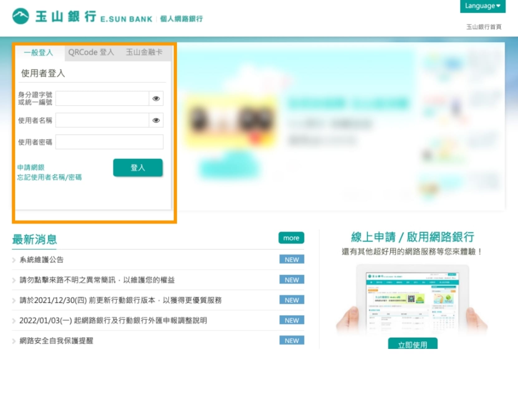Viewport: 518px width, 420px height.
Task: Open 系統維護公告 news item
Action: (x=41, y=260)
